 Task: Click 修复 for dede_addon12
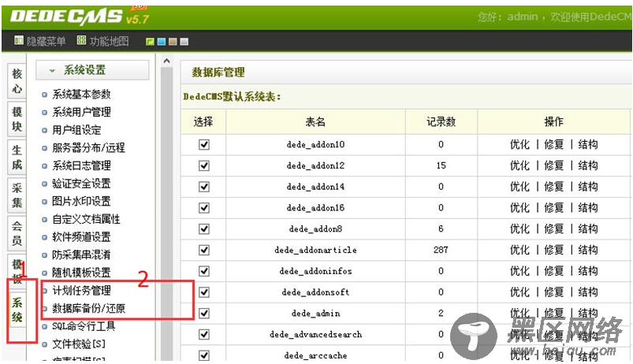(554, 165)
